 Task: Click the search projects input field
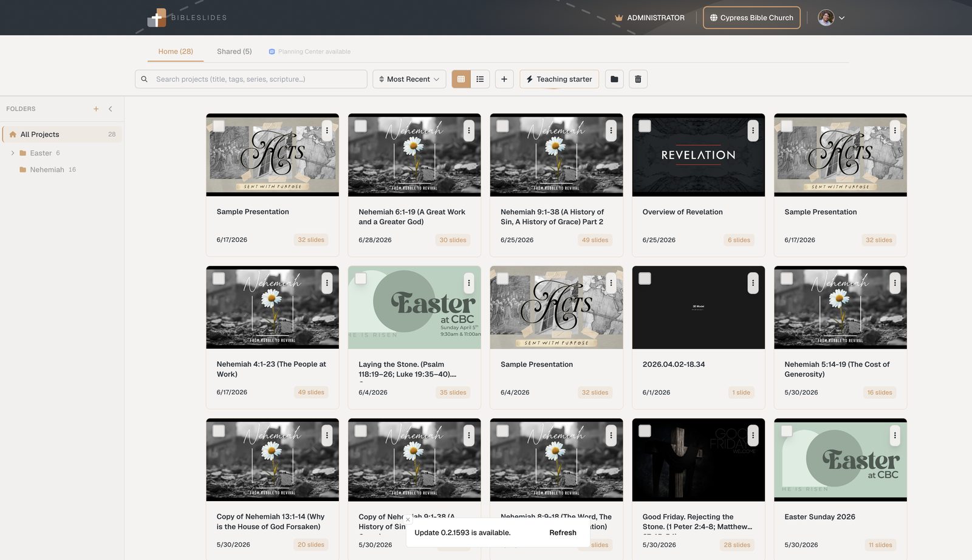point(251,79)
